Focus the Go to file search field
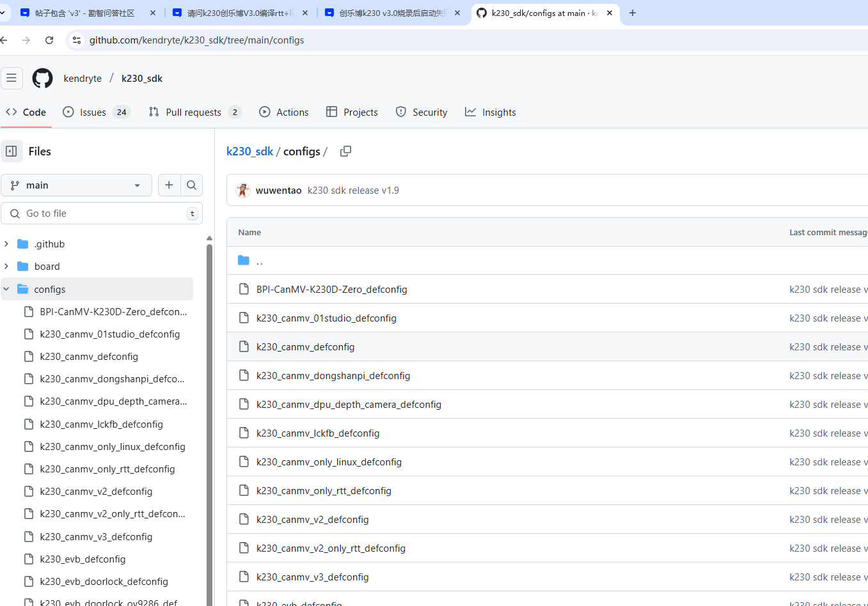 (102, 214)
